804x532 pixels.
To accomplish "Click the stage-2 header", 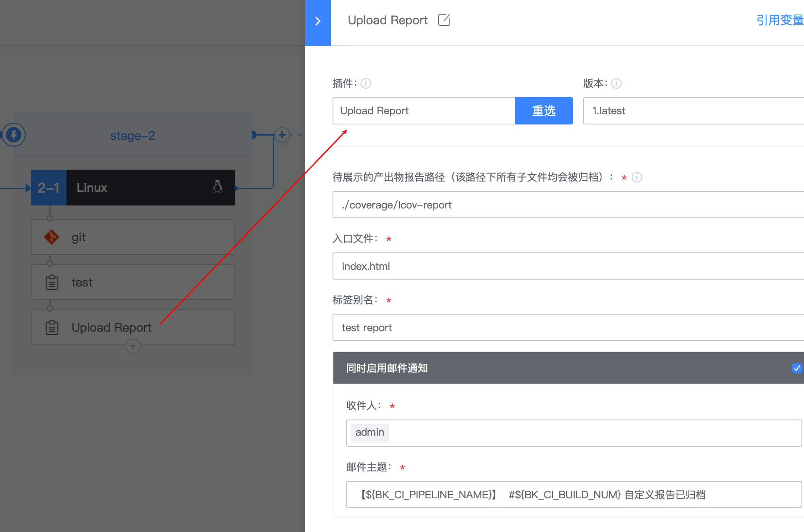I will point(133,135).
